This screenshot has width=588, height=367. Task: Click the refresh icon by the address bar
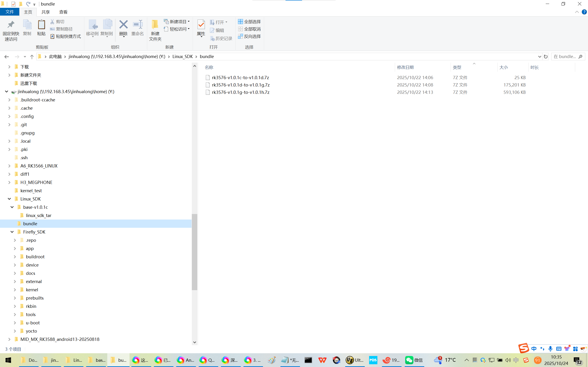coord(546,57)
